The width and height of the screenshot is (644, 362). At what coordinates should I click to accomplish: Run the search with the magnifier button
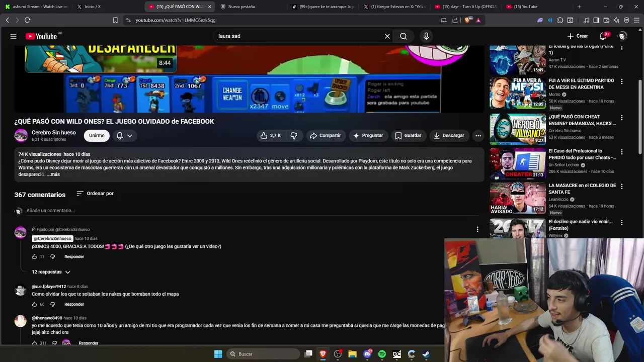point(404,36)
